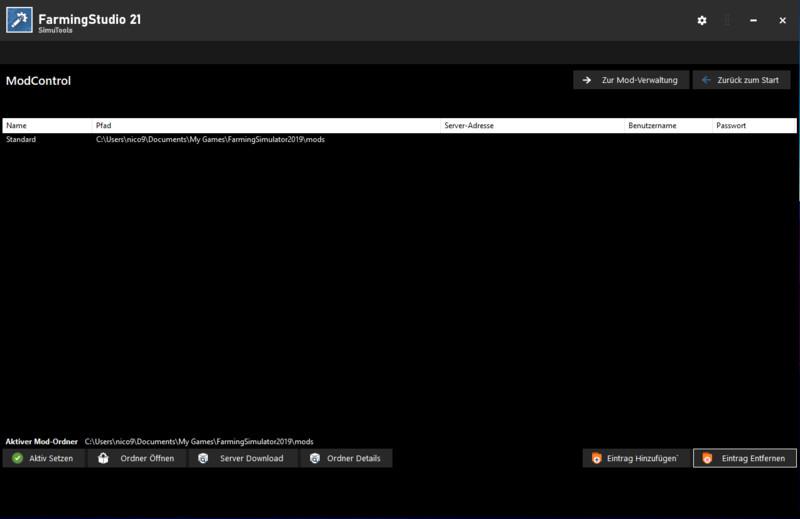Minimize the FarmingStudio window
This screenshot has height=519, width=800.
tap(753, 21)
